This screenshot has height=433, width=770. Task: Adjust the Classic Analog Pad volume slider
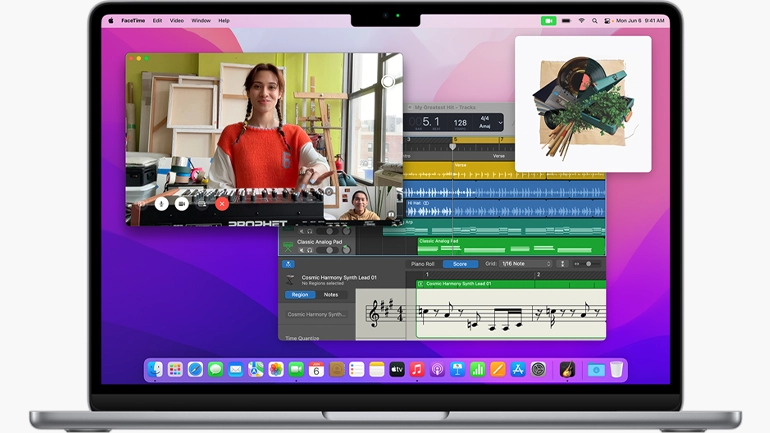328,250
